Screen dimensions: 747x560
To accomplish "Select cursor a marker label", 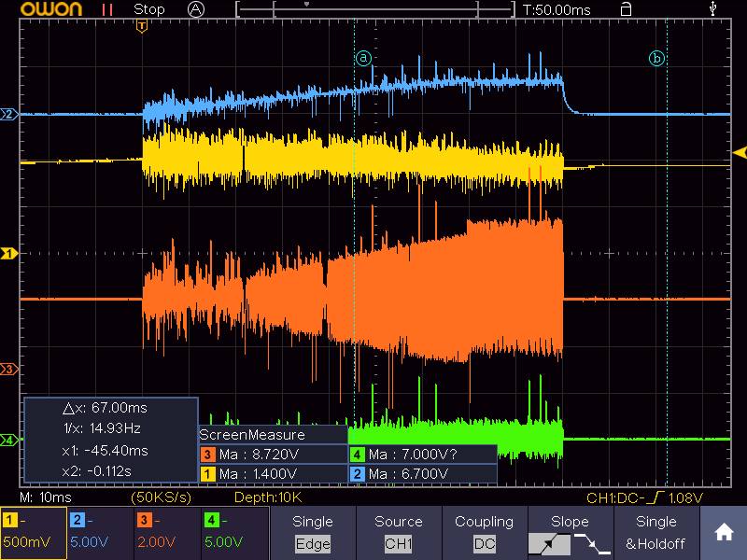I will [363, 58].
